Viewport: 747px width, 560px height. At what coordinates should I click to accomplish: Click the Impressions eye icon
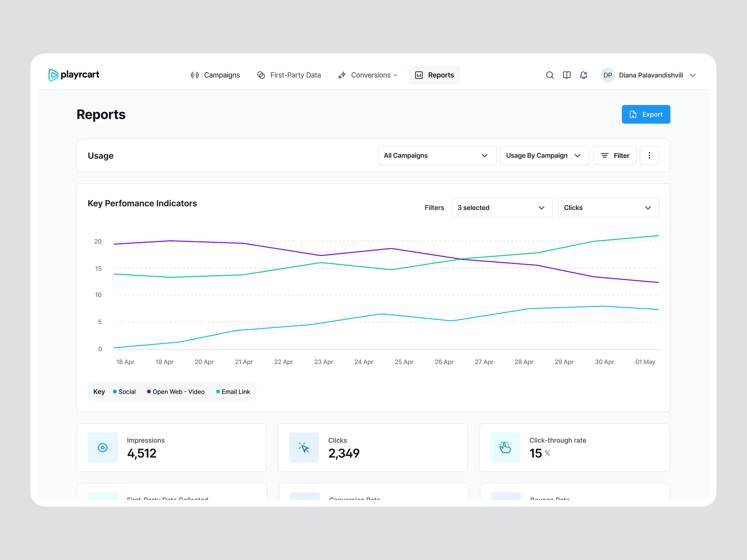(x=102, y=447)
